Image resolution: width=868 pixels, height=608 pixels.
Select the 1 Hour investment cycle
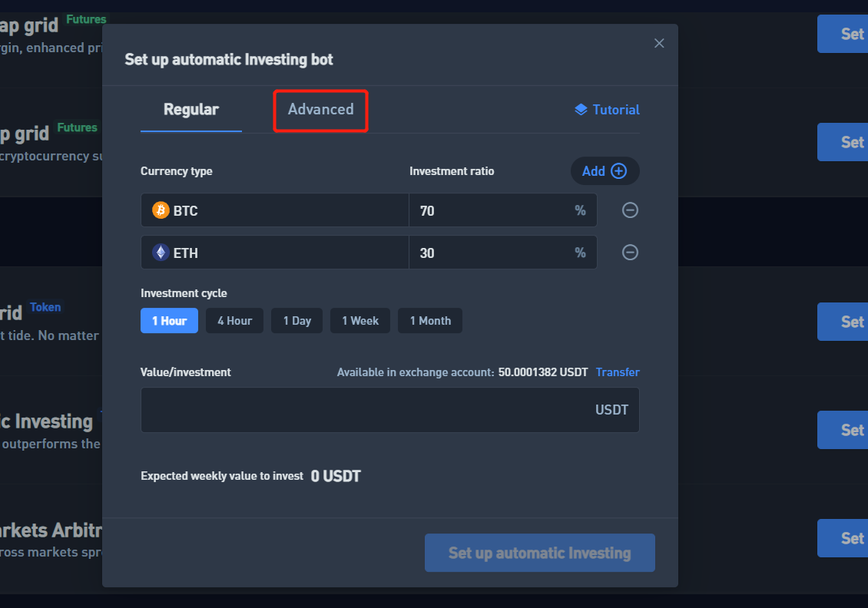[x=169, y=321]
